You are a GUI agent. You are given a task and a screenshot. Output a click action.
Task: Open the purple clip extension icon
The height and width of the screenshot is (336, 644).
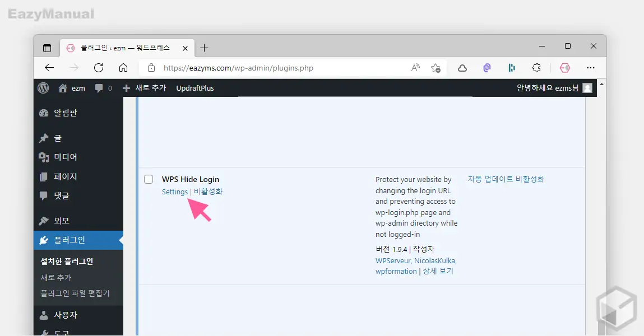point(487,68)
